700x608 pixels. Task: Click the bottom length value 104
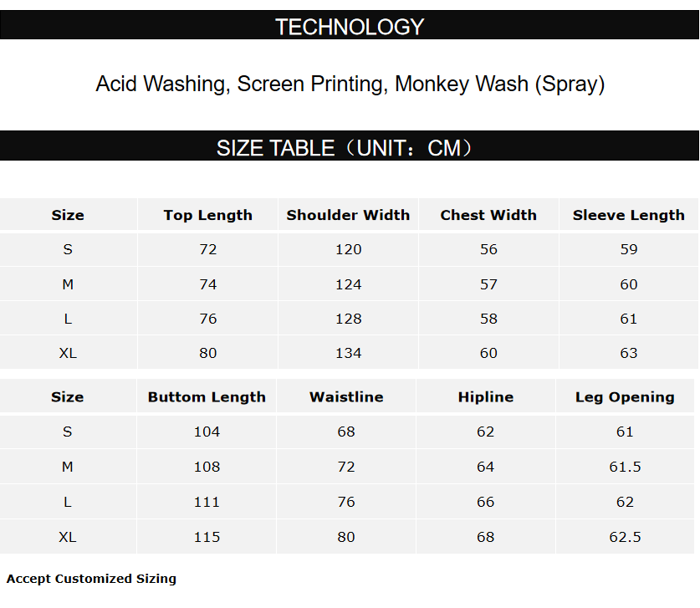click(207, 432)
